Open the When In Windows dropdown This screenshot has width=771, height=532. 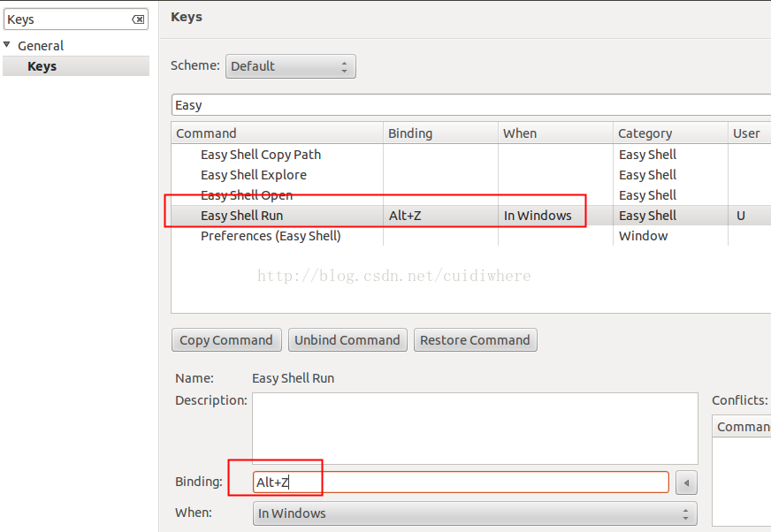tap(475, 513)
